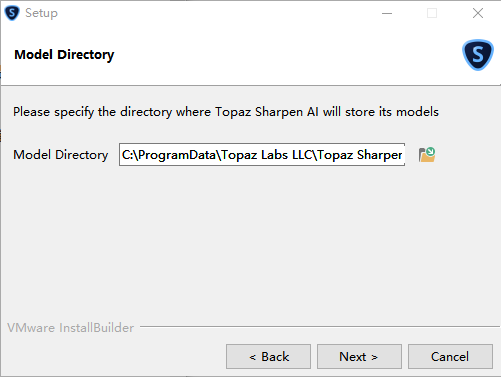
Task: Click the separator line beside VMware InstallBuilder
Action: pyautogui.click(x=320, y=327)
